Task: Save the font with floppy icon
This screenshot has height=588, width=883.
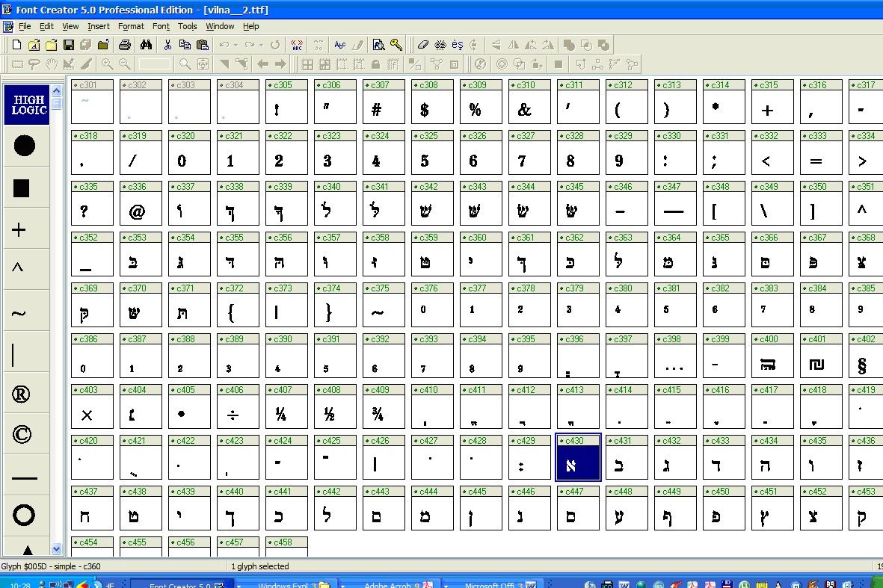Action: 69,45
